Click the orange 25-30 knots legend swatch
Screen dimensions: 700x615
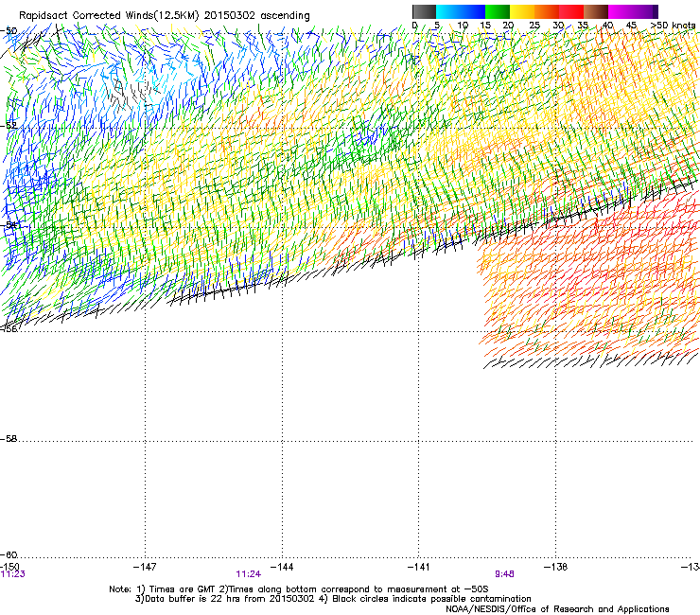click(547, 11)
